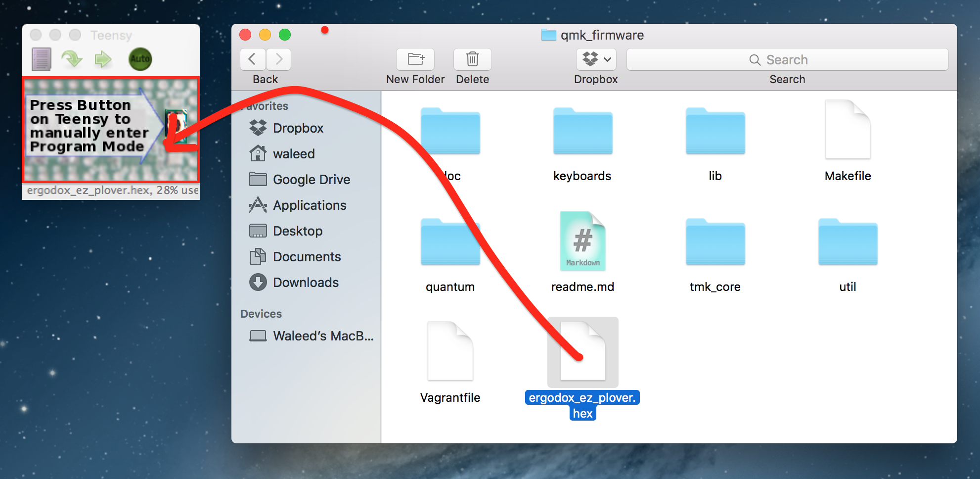980x479 pixels.
Task: Select the quantum folder
Action: [450, 242]
